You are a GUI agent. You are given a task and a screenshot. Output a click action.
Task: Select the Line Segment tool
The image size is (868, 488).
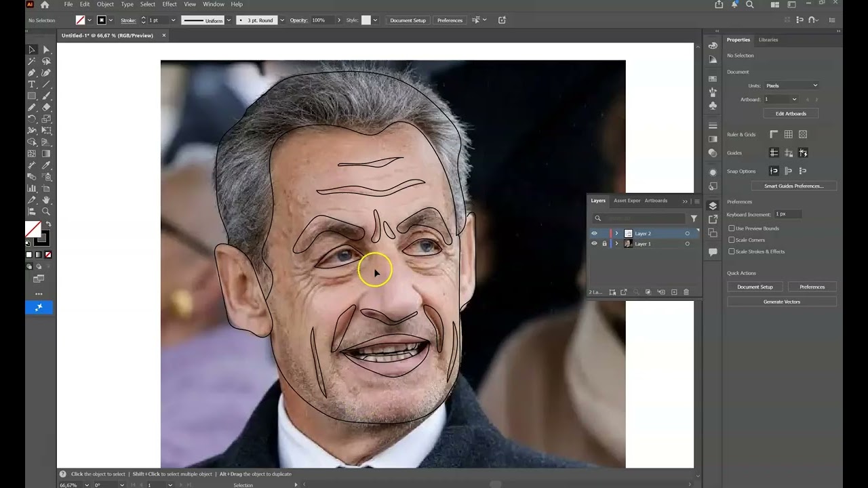[46, 84]
